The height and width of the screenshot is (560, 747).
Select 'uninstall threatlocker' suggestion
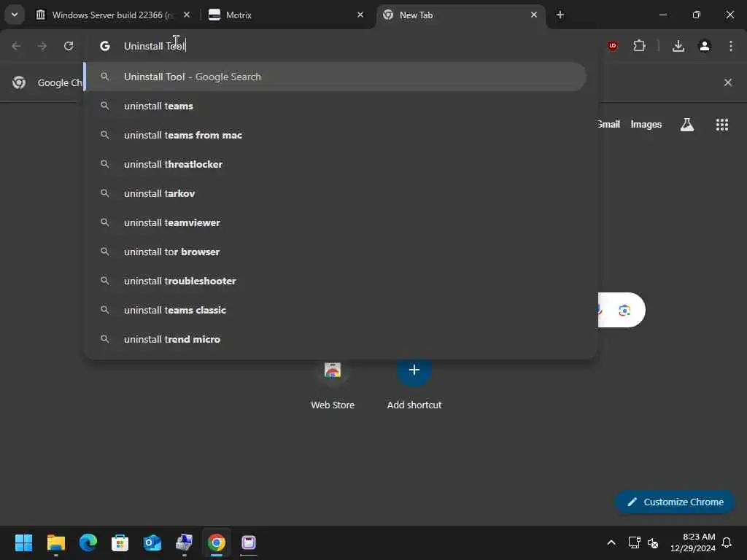click(336, 164)
